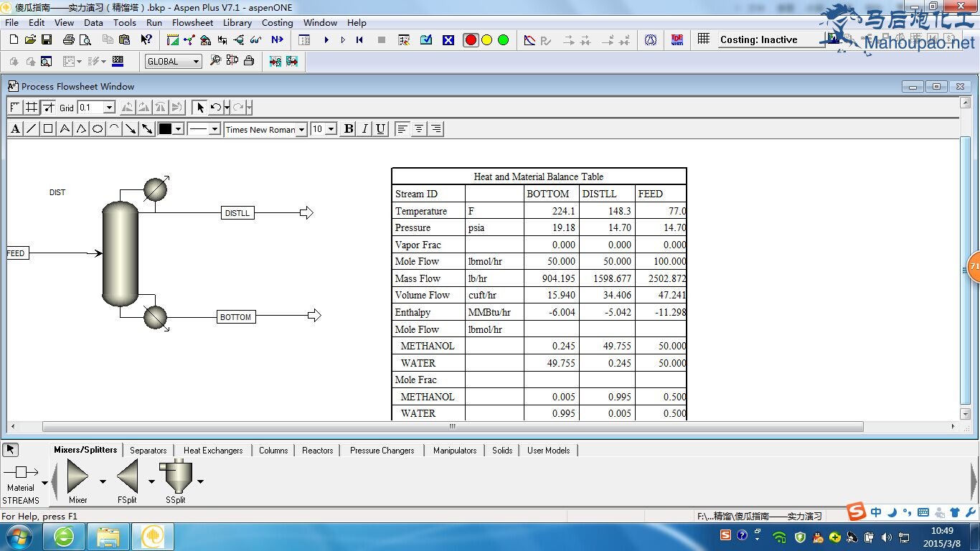Save the simulation with the floppy icon

coord(47,39)
